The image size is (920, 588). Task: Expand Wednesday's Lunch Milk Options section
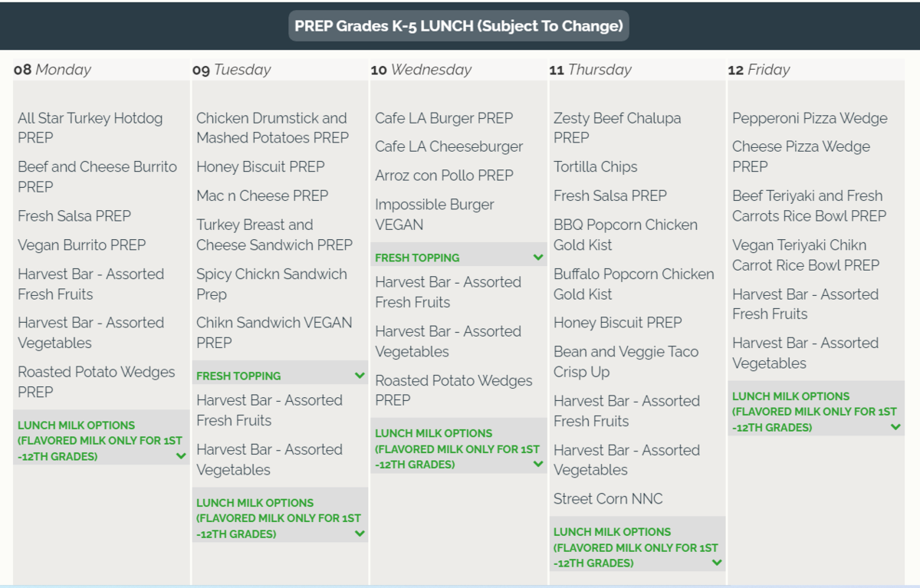point(538,464)
